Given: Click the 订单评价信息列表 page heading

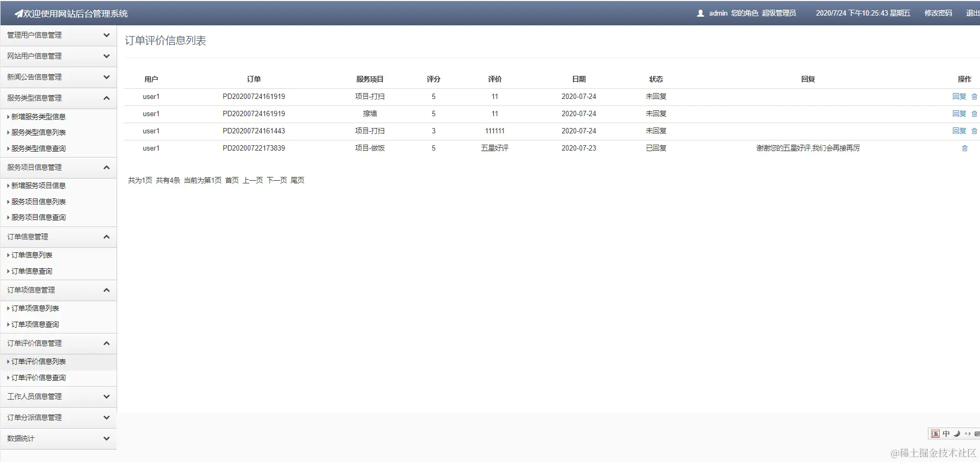Looking at the screenshot, I should (x=165, y=41).
